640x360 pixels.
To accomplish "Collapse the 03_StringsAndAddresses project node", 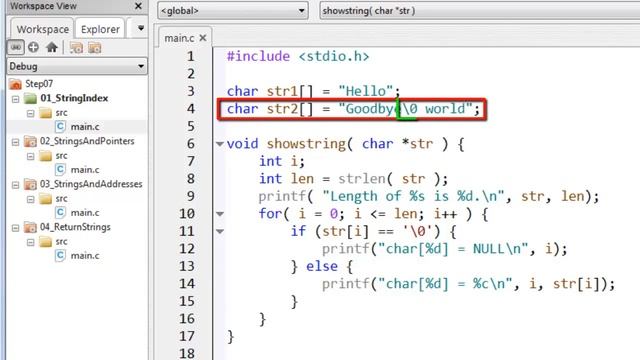I will pyautogui.click(x=16, y=185).
